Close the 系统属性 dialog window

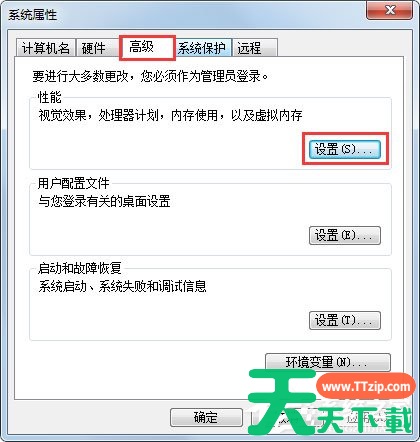pyautogui.click(x=389, y=11)
